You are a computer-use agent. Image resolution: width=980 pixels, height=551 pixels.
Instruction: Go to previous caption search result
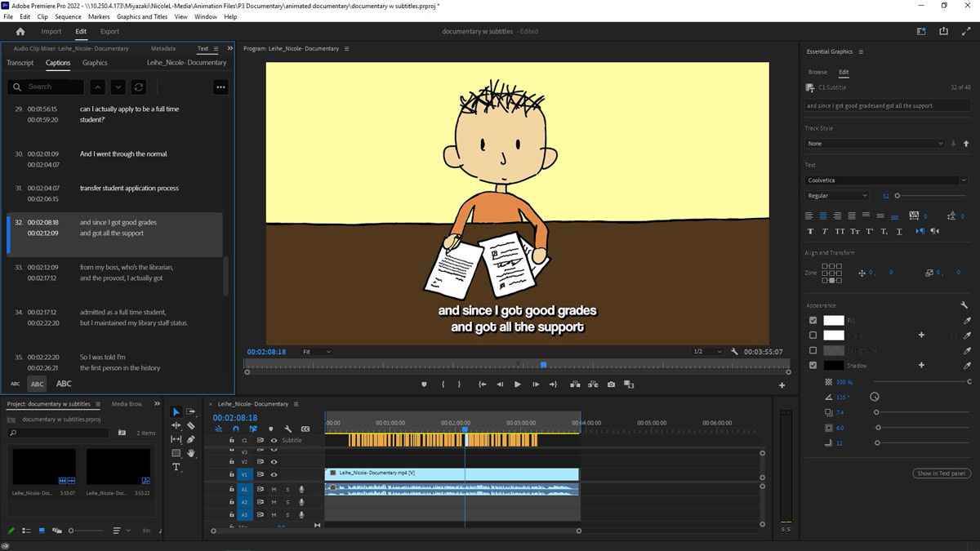97,87
